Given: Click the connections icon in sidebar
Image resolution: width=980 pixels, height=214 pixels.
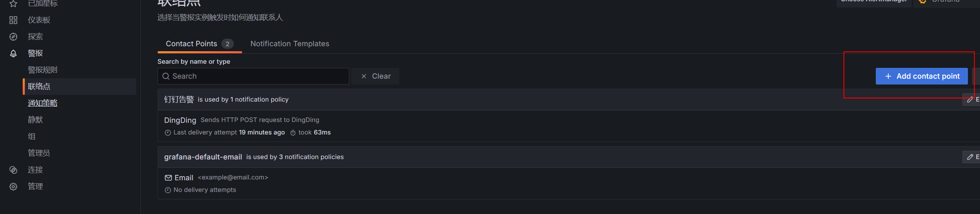Looking at the screenshot, I should coord(13,170).
